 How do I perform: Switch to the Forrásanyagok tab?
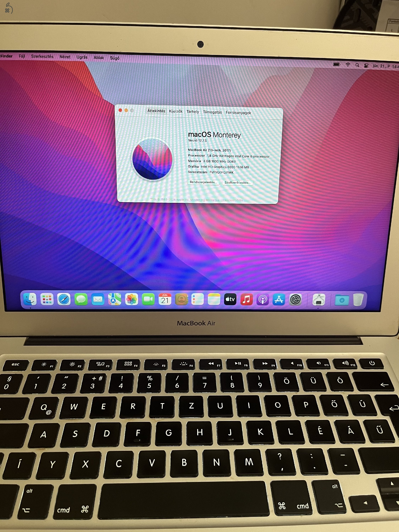coord(238,113)
